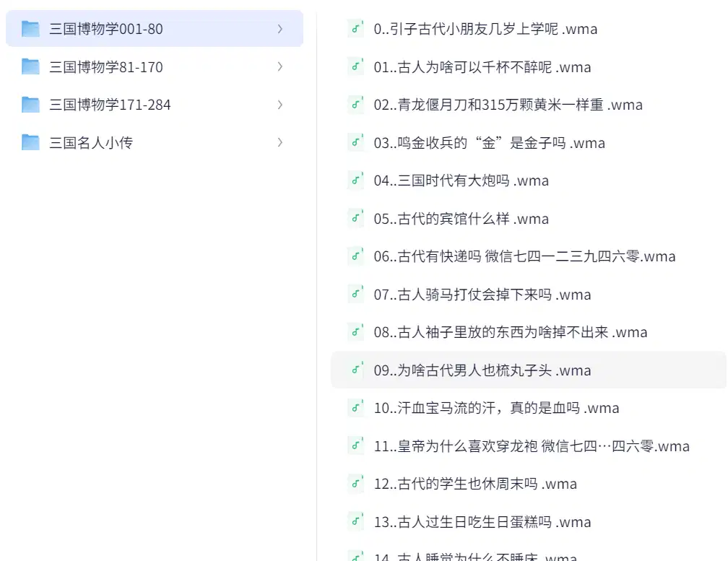Click folder icon of 三国名人小传
Image resolution: width=728 pixels, height=561 pixels.
(30, 142)
